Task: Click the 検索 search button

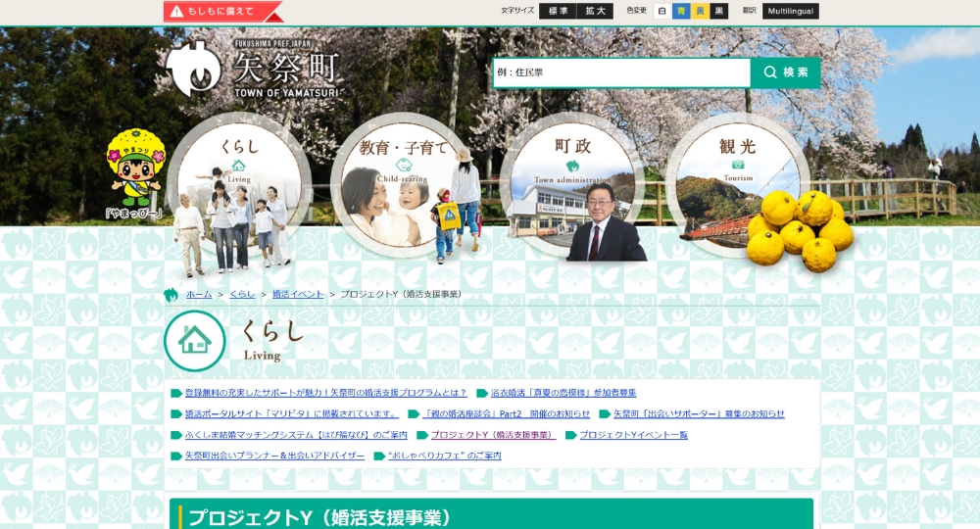Action: tap(785, 72)
